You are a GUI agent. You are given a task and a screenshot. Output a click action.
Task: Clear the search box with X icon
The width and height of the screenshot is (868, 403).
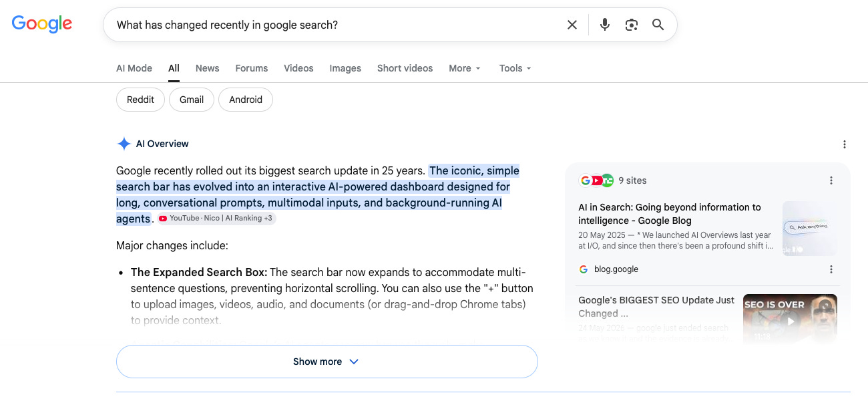click(572, 25)
